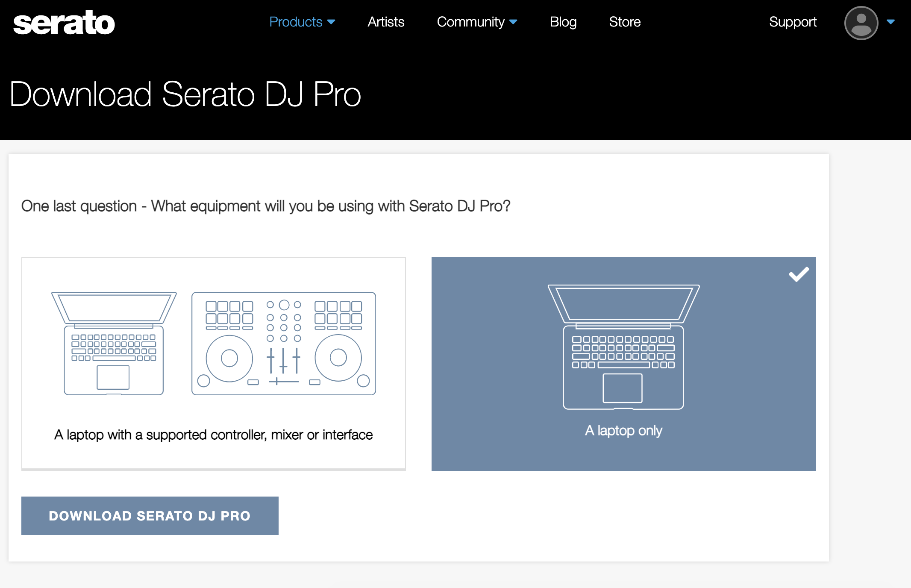911x588 pixels.
Task: Open the Artists menu item
Action: [x=386, y=22]
